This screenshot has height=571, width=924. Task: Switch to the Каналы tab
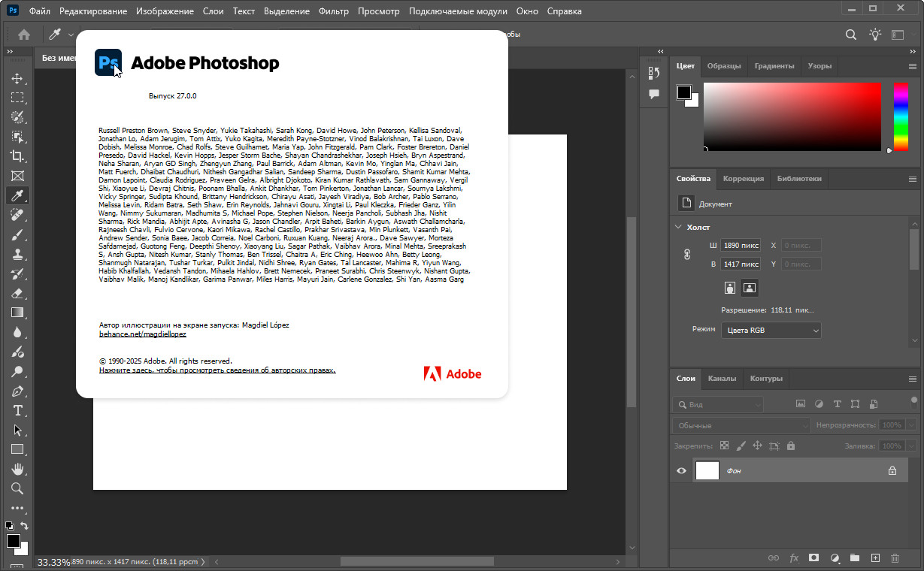[x=722, y=378]
